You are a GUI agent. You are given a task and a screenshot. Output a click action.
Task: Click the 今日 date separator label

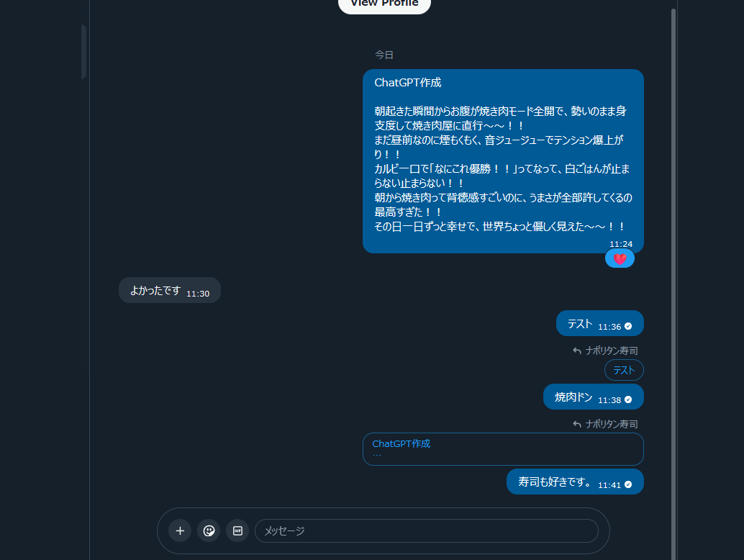coord(384,55)
